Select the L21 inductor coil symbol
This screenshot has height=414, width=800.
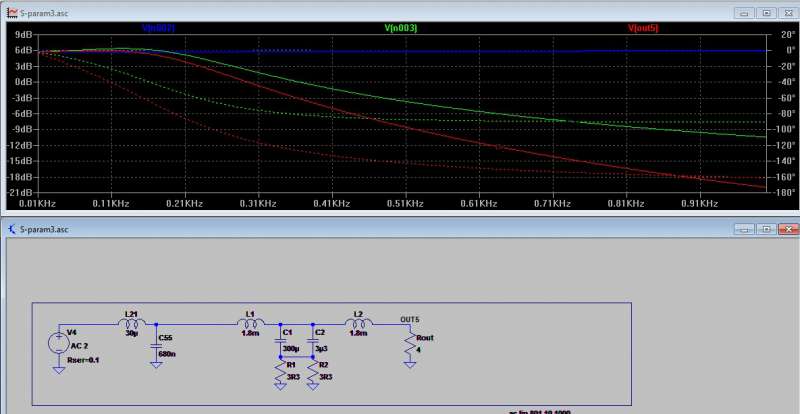[x=132, y=323]
